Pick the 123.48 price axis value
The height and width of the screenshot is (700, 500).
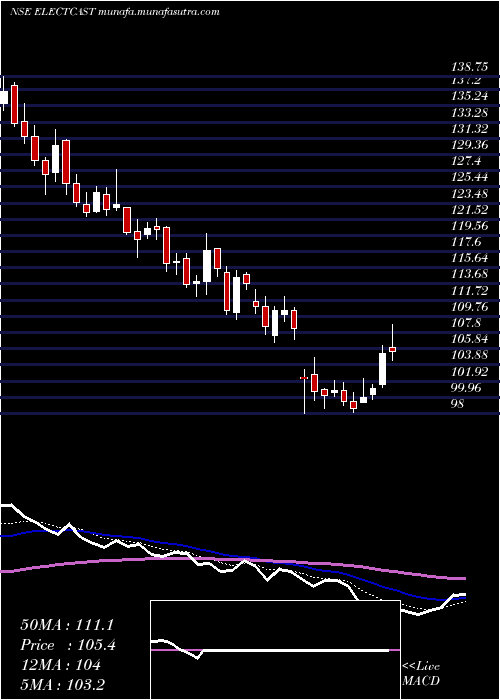(470, 194)
